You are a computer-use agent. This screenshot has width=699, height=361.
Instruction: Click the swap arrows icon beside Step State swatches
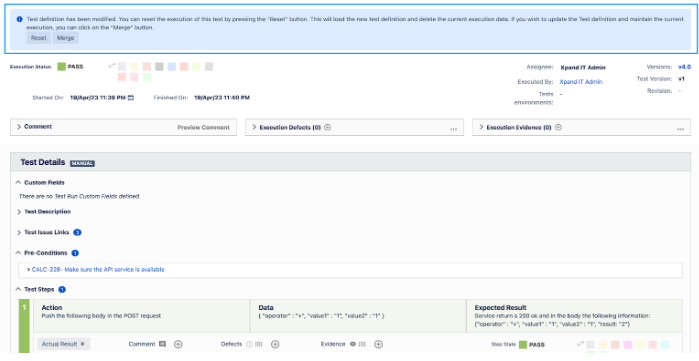click(x=580, y=344)
